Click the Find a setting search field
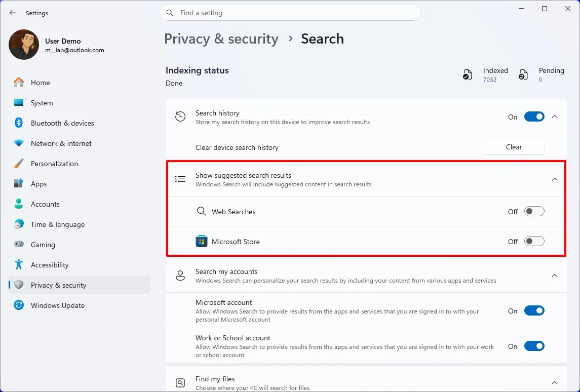Viewport: 580px width, 392px height. [x=290, y=13]
